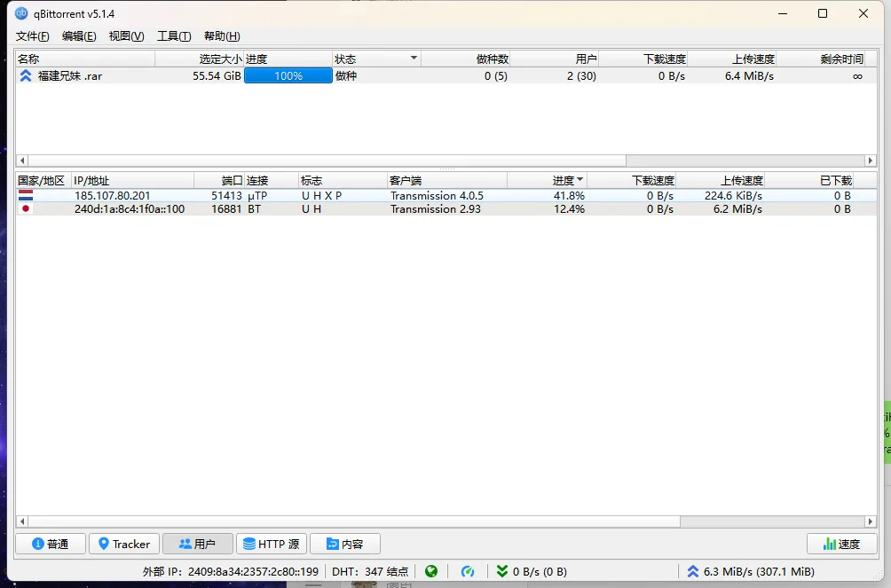Show the HTTP 源 tab
Viewport: 891px width, 588px height.
271,544
